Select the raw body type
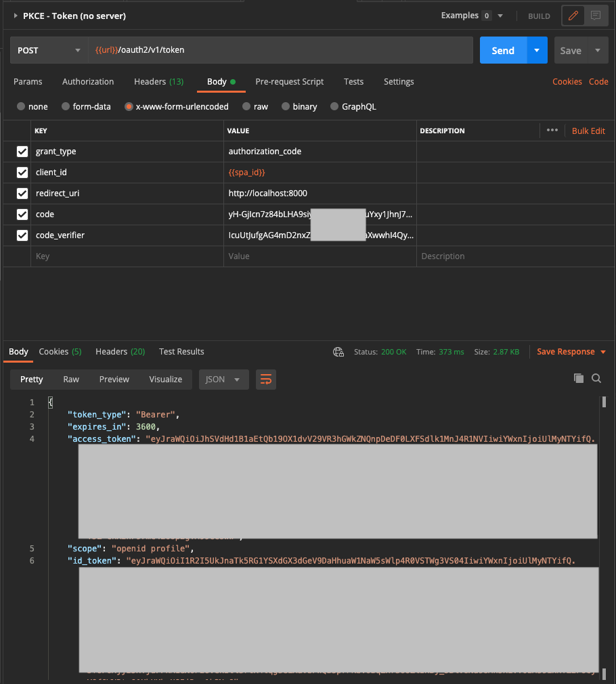Viewport: 616px width, 684px height. pos(246,106)
